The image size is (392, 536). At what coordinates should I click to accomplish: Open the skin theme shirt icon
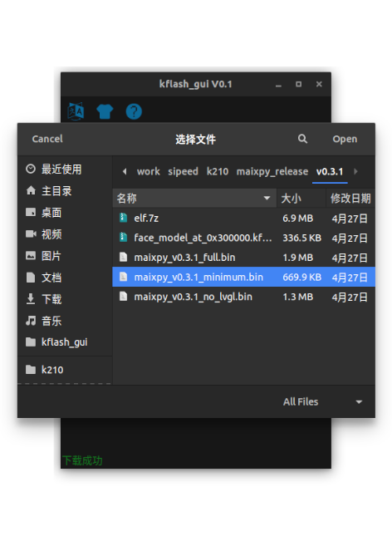coord(105,111)
